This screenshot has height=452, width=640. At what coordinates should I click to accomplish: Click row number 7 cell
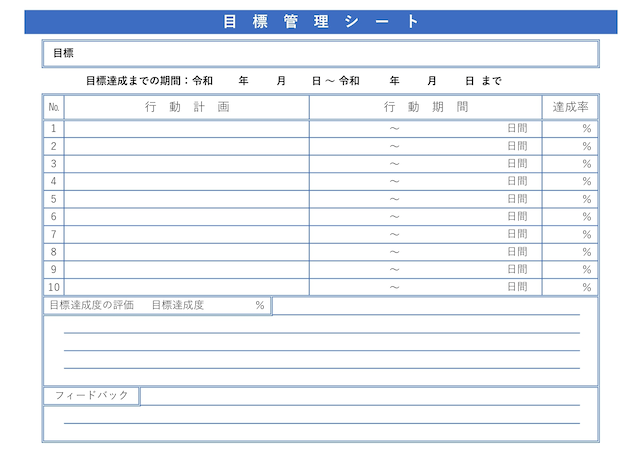pos(54,234)
